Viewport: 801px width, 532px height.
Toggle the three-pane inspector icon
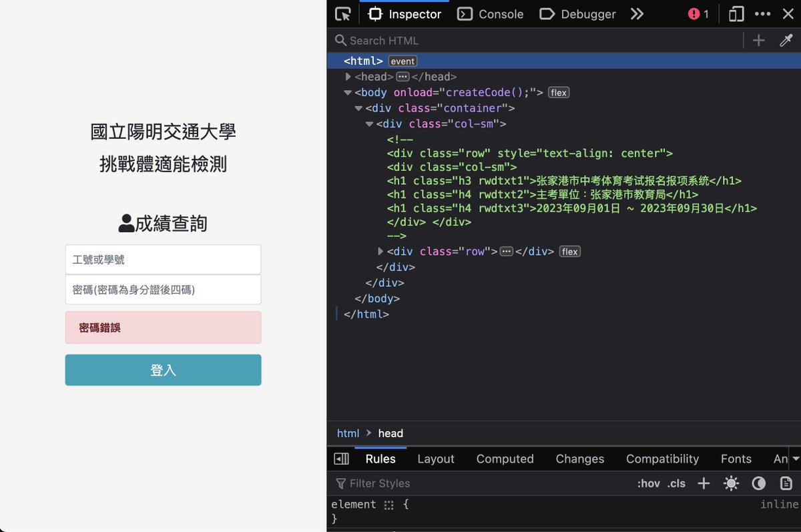click(341, 459)
